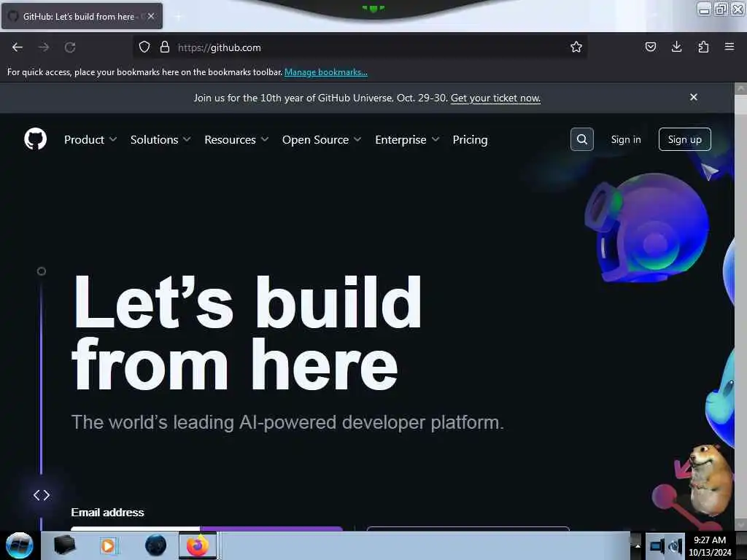The image size is (747, 560).
Task: Click the "Let's build from here" headline
Action: (x=247, y=332)
